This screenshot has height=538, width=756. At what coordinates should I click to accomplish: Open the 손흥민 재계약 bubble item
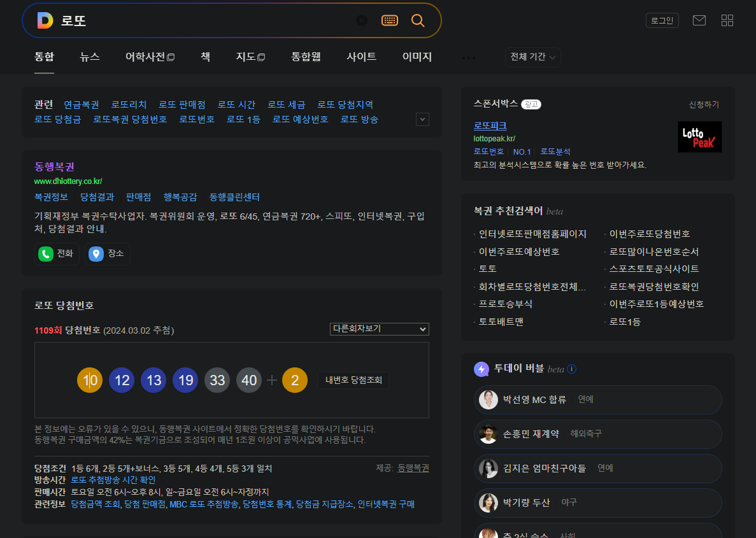[598, 434]
